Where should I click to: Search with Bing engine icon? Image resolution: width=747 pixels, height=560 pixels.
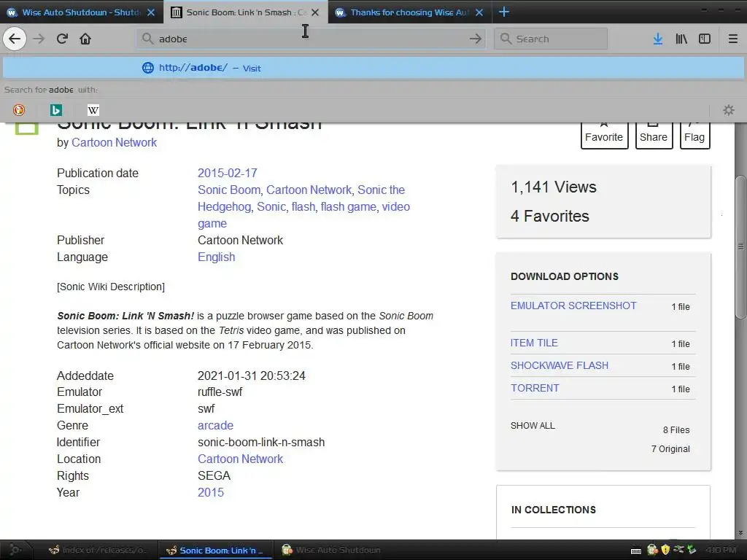click(x=55, y=110)
